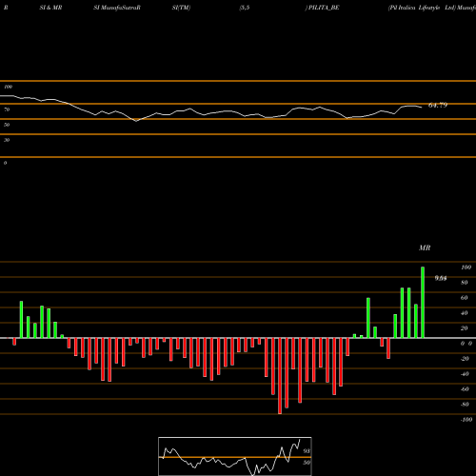476x476 pixels.
Task: Click the MR axis label -80
Action: point(465,405)
